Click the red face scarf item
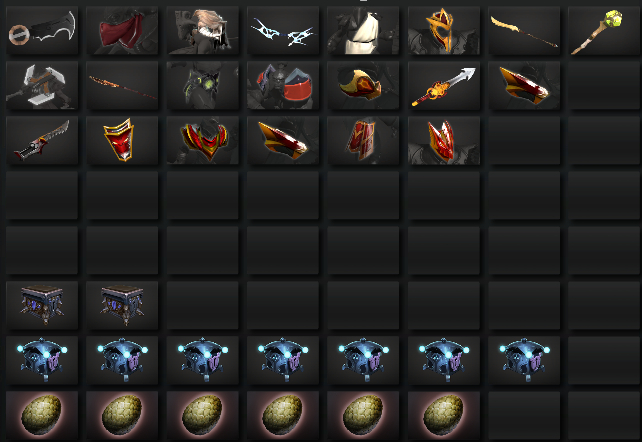This screenshot has height=442, width=642. coord(122,30)
